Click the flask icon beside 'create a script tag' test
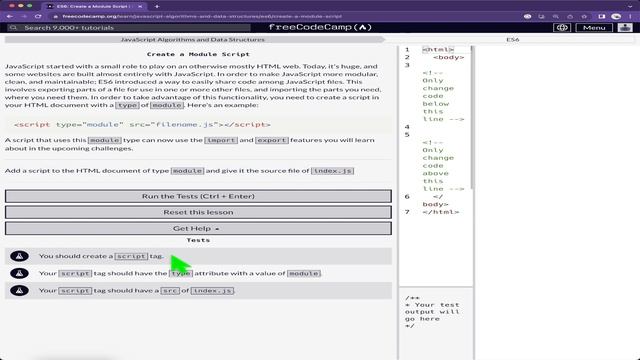640x360 pixels. [19, 256]
